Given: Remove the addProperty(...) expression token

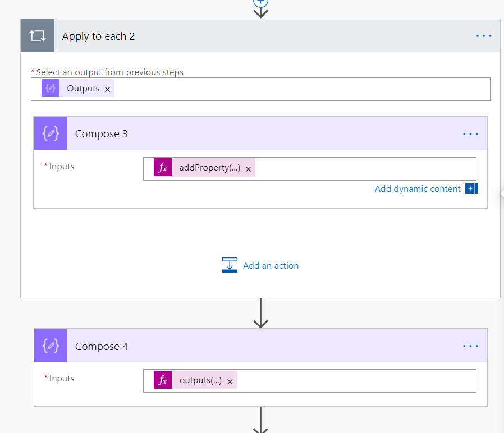Looking at the screenshot, I should (x=248, y=169).
